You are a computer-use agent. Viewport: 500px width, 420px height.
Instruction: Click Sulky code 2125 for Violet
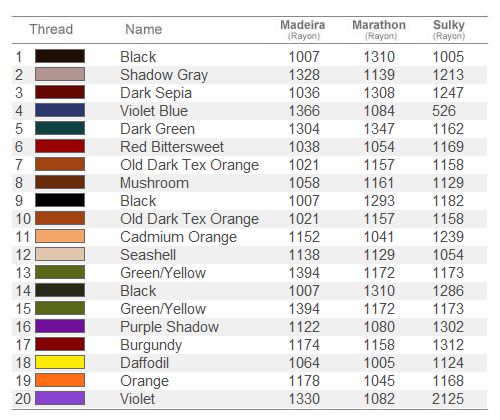click(x=448, y=399)
